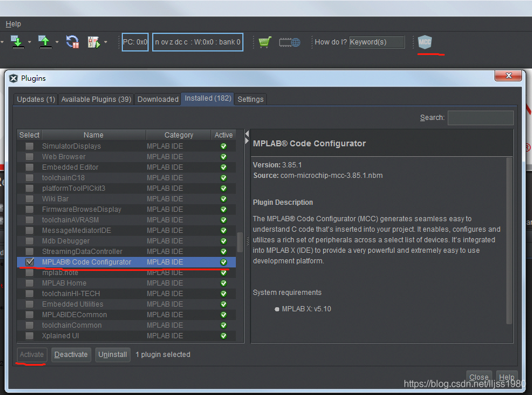
Task: Sort plugins by Category column header
Action: pos(179,135)
